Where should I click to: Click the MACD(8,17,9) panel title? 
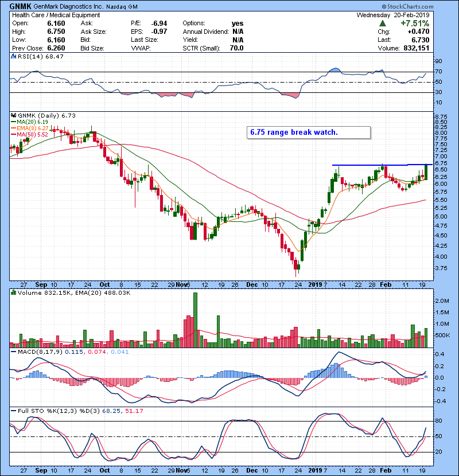tap(40, 352)
